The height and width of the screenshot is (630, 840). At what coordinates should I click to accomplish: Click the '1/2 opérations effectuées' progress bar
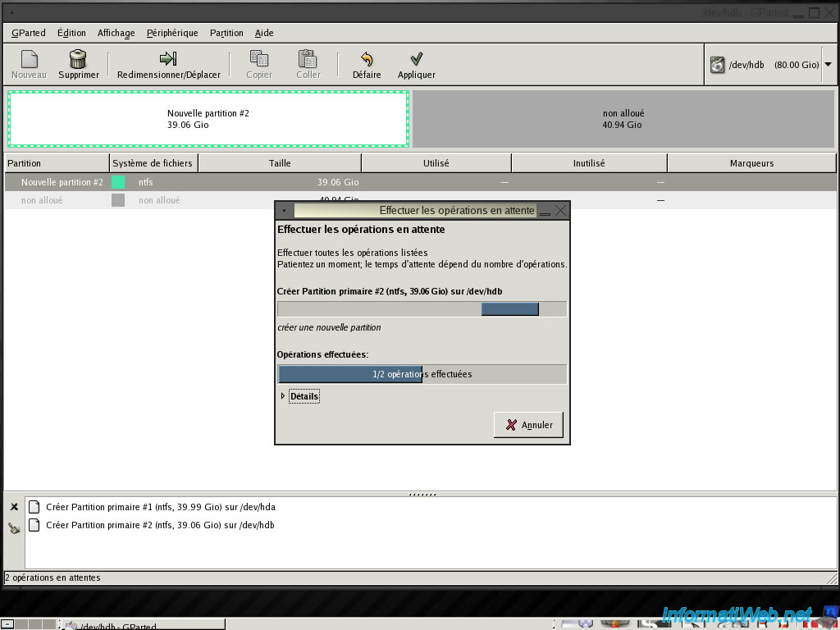pos(422,374)
